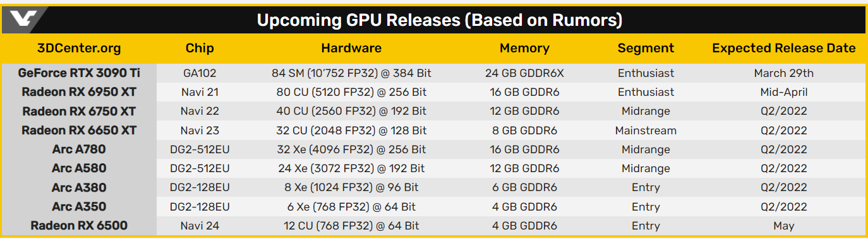Select the Arc A780 row label
The width and height of the screenshot is (868, 239).
[x=79, y=149]
